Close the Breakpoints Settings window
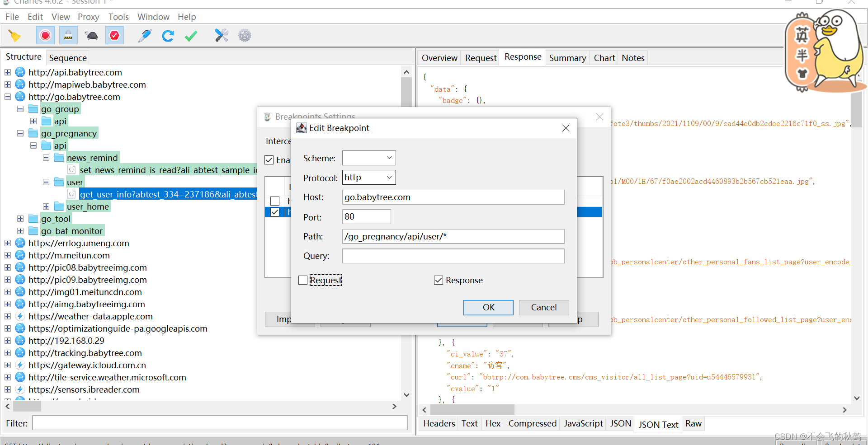This screenshot has width=868, height=445. point(599,117)
